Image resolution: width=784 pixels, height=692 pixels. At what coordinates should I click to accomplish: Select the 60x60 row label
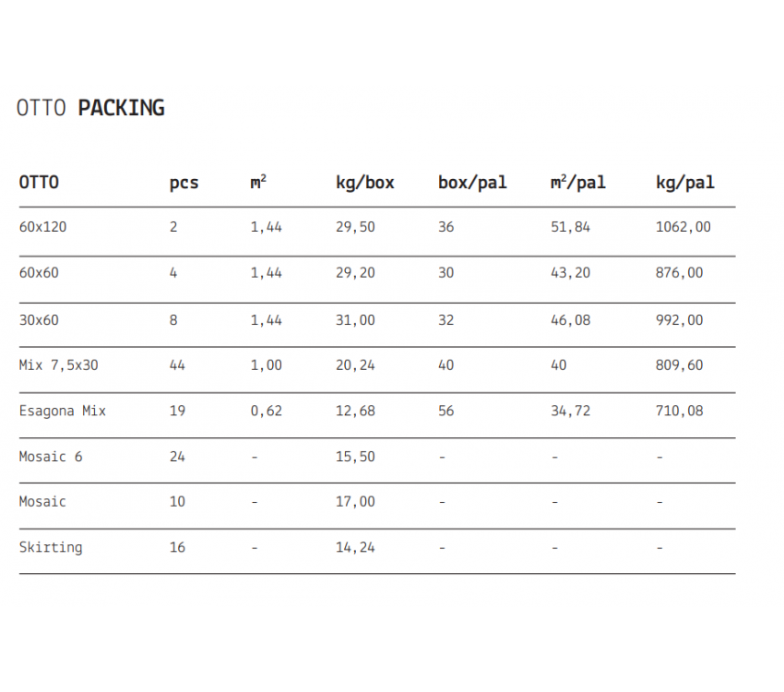pyautogui.click(x=39, y=273)
